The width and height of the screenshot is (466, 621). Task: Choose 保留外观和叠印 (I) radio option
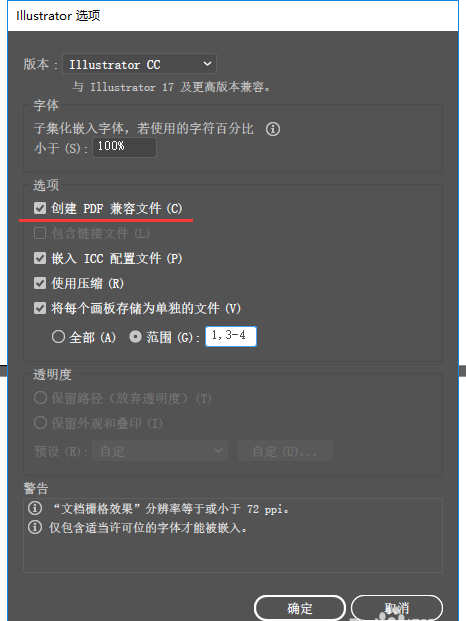(x=40, y=423)
